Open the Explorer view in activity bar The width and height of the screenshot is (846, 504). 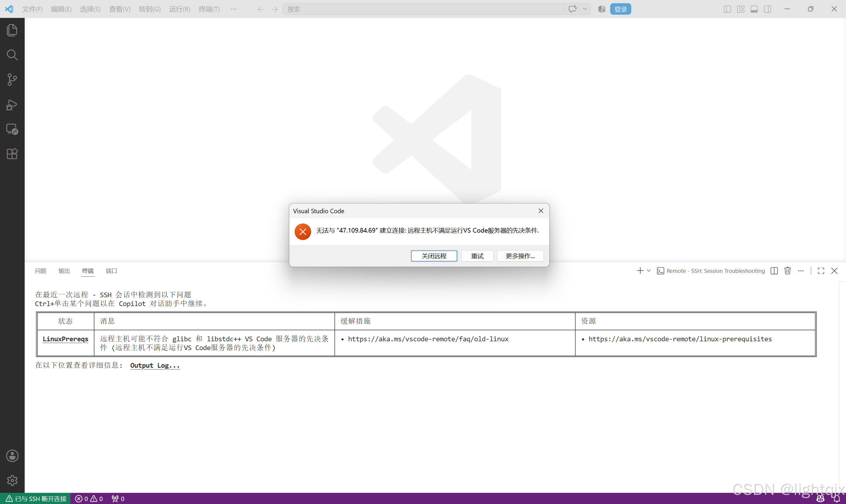pos(12,30)
